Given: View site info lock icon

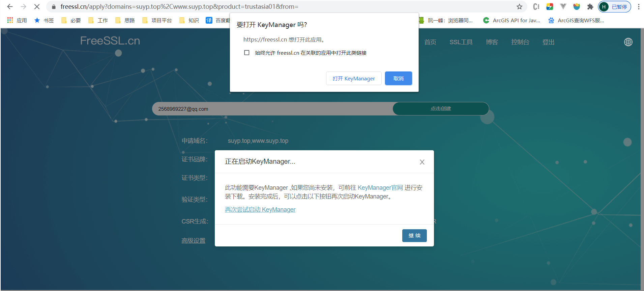Looking at the screenshot, I should 54,7.
